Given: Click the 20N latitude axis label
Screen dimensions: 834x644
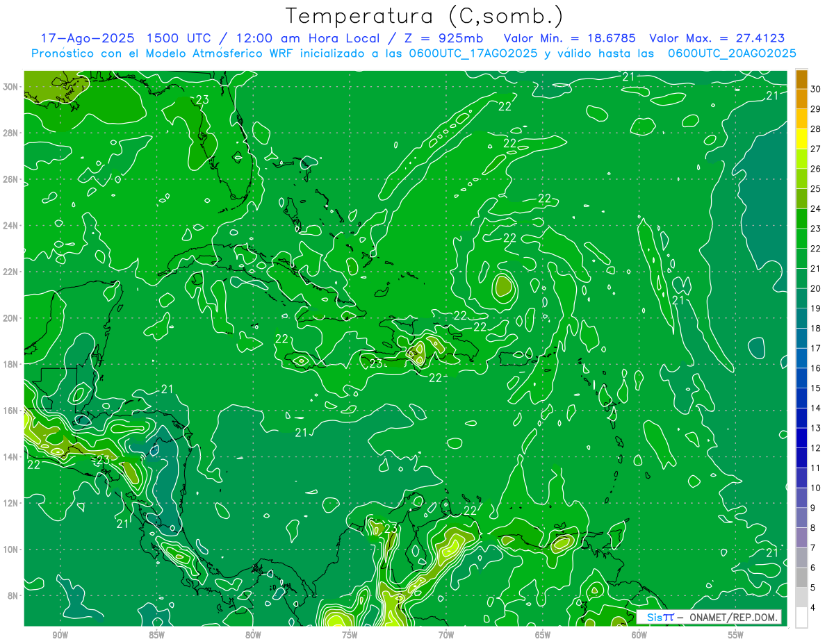Looking at the screenshot, I should pos(11,317).
